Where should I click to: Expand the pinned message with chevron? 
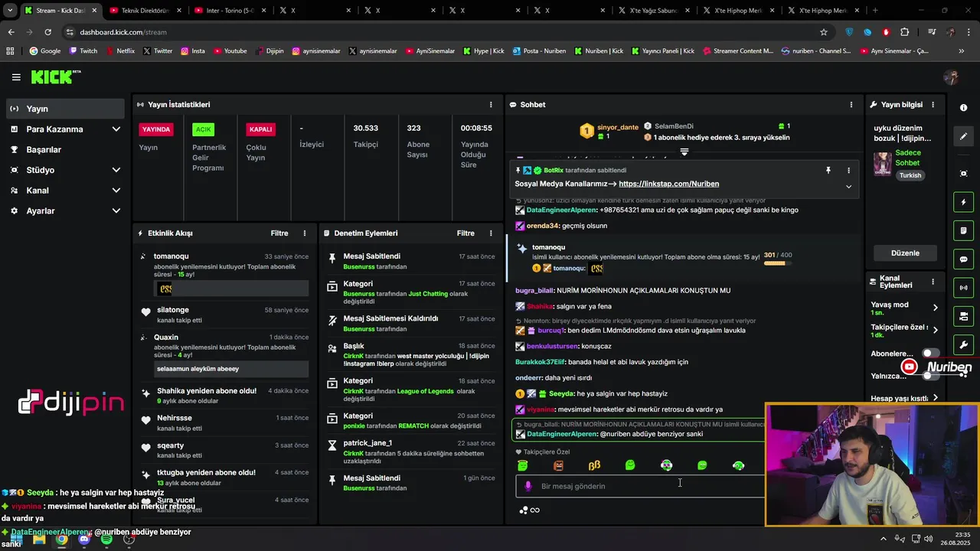coord(848,187)
